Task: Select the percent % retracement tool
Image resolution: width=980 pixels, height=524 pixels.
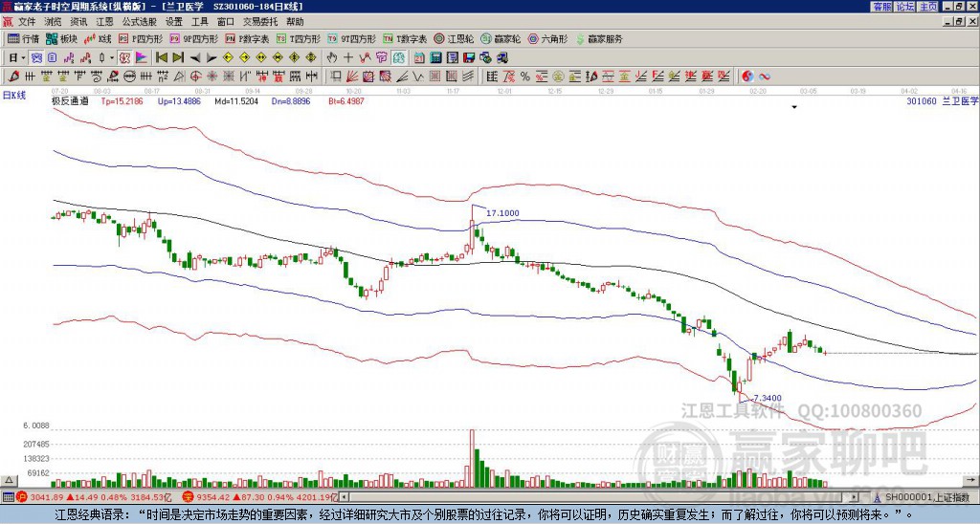Action: coord(525,76)
